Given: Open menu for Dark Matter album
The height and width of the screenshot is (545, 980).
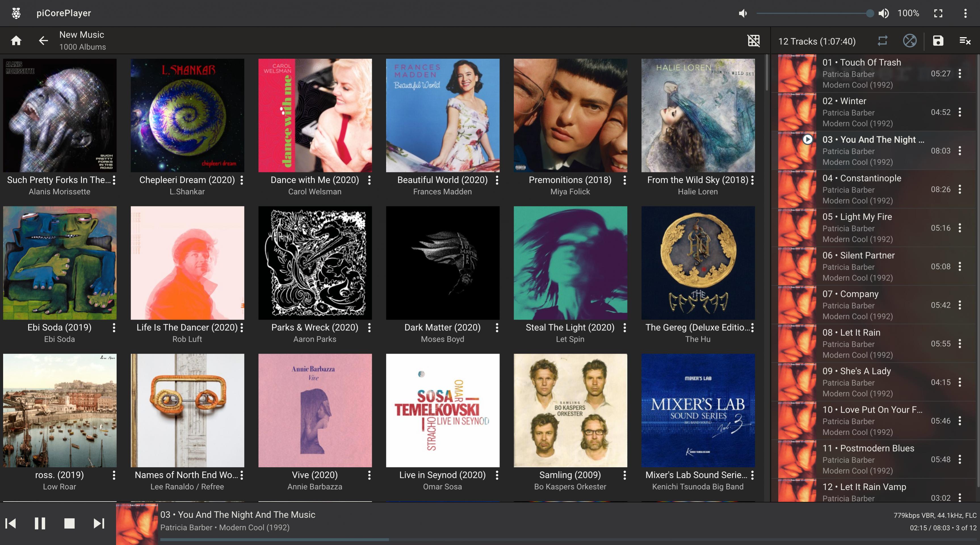Looking at the screenshot, I should [497, 328].
